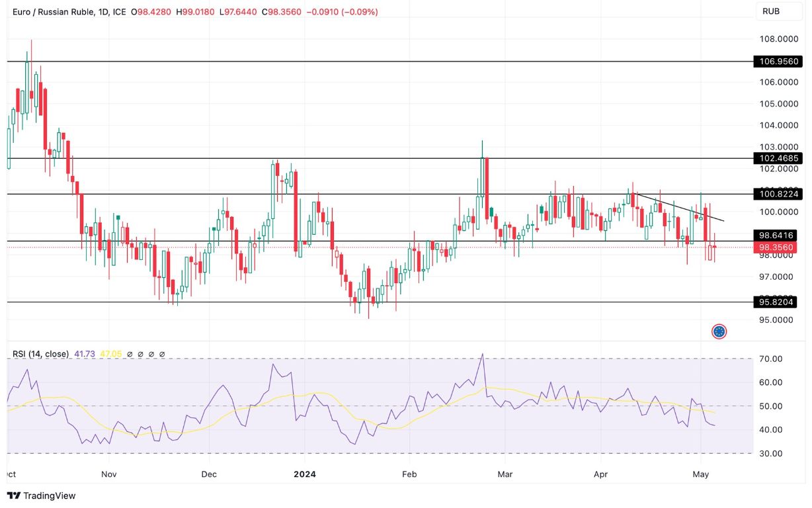Image resolution: width=812 pixels, height=508 pixels.
Task: Click the Feb label on the time axis
Action: click(409, 474)
